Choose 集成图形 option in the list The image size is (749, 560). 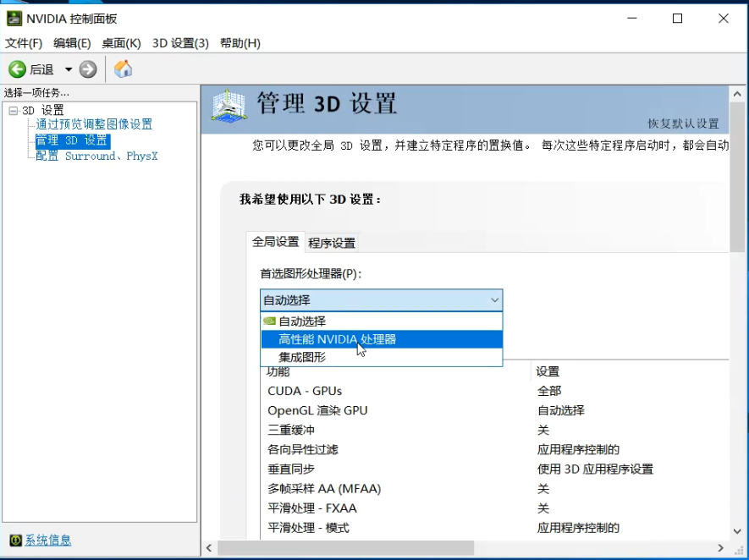pyautogui.click(x=381, y=357)
